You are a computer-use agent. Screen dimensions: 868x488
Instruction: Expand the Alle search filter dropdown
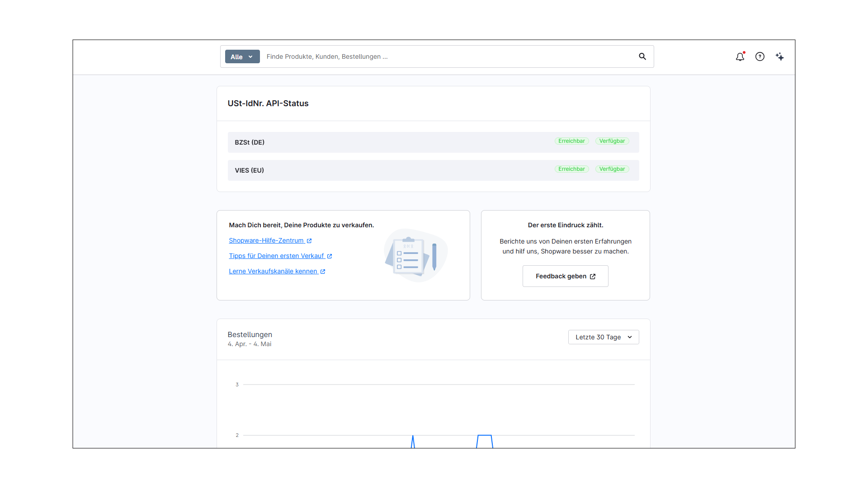[242, 56]
